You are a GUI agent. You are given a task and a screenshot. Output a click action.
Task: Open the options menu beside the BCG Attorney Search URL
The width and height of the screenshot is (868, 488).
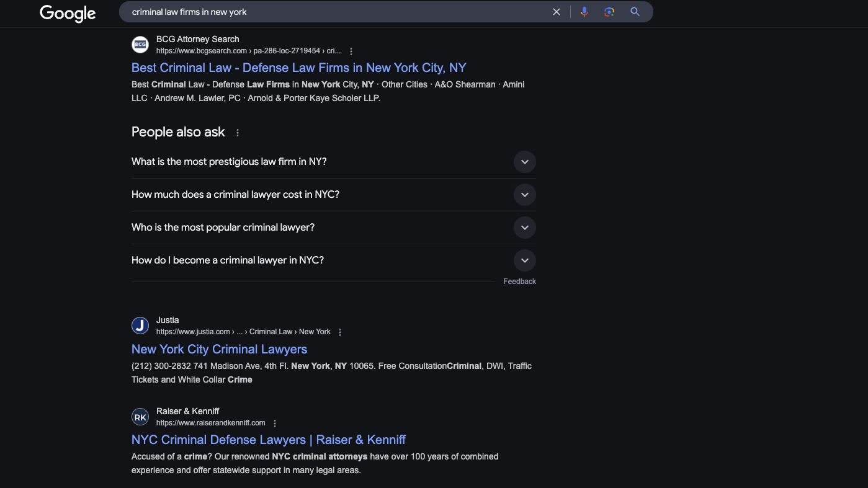(351, 51)
